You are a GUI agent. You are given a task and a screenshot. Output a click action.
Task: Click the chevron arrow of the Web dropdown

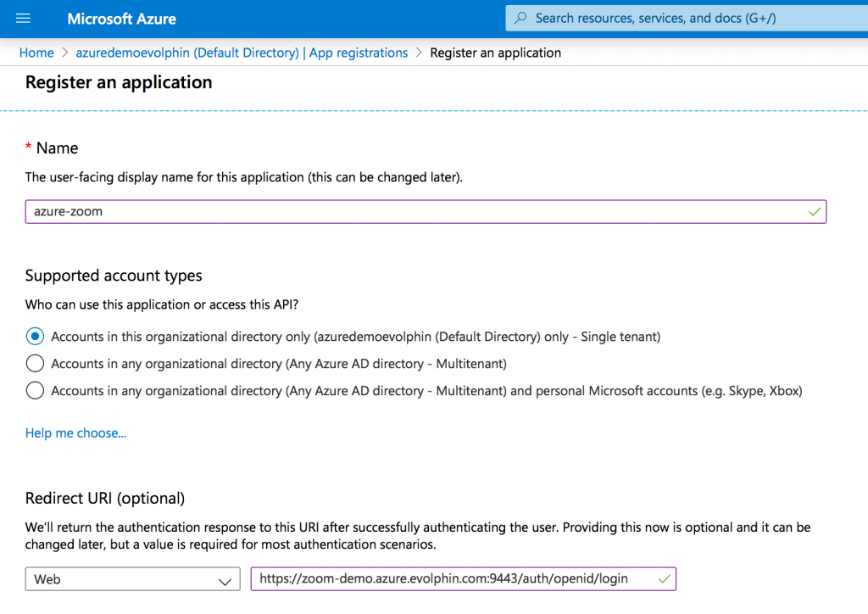point(225,581)
